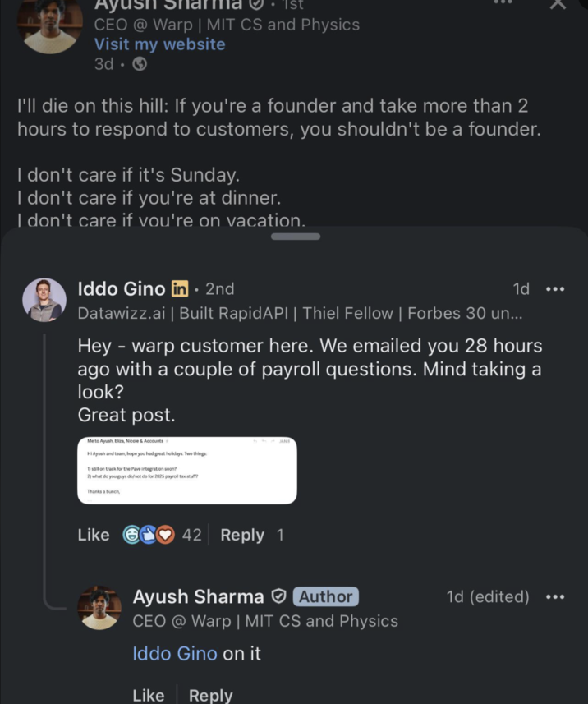The height and width of the screenshot is (704, 588).
Task: Click the heart reaction icon on the comment
Action: coord(163,534)
